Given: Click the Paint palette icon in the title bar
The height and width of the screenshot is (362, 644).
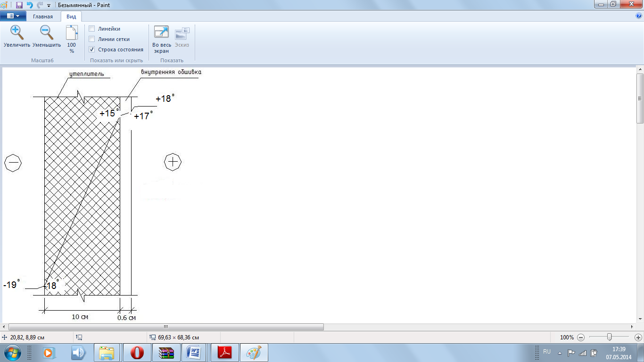Looking at the screenshot, I should 4,5.
